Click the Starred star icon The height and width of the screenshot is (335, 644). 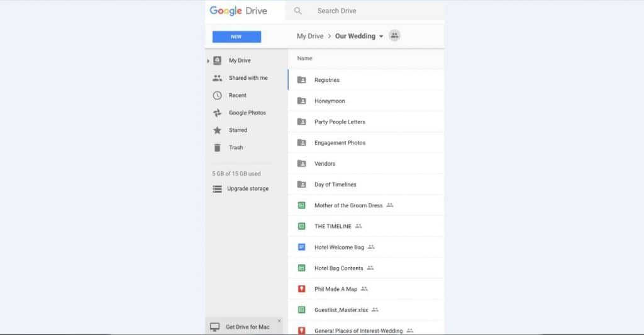pyautogui.click(x=217, y=130)
